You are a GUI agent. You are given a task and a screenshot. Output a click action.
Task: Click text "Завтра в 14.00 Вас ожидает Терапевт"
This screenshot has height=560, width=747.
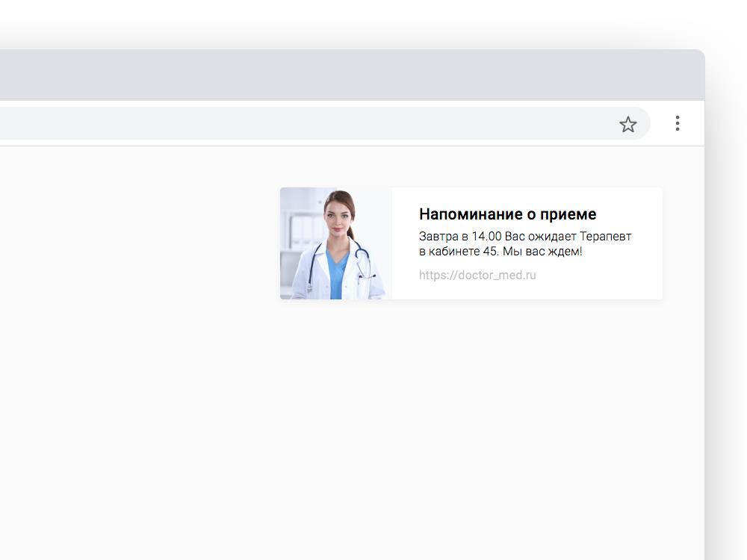click(x=525, y=236)
